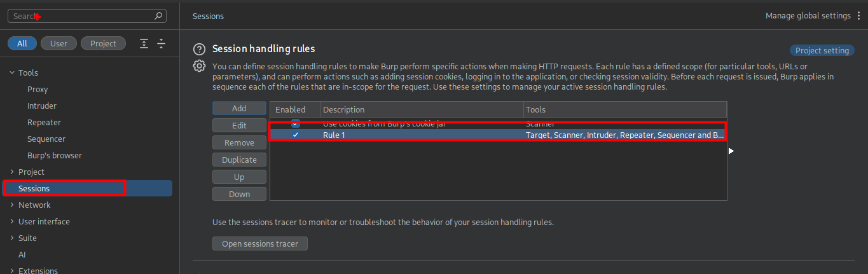This screenshot has height=274, width=868.
Task: Toggle the Rule 1 enabled checkbox
Action: 295,135
